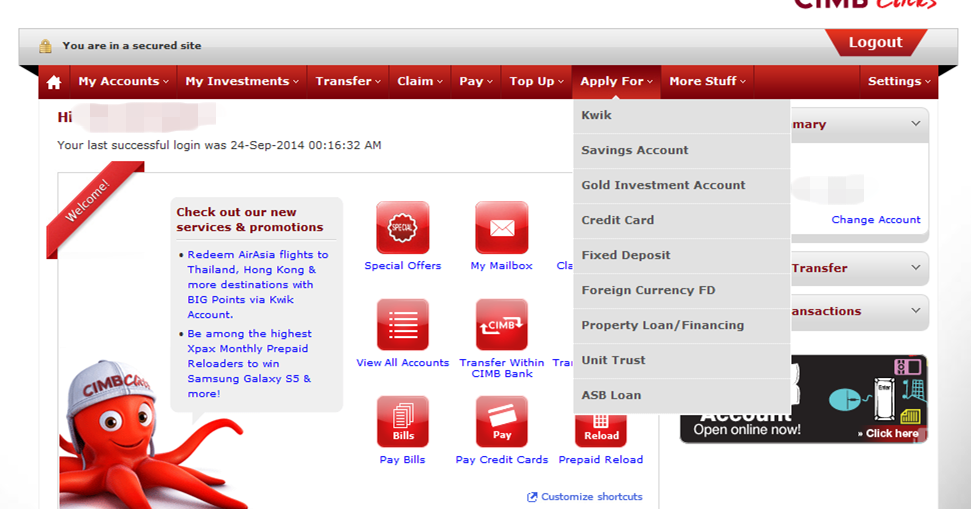This screenshot has width=971, height=509.
Task: Click the Special Offers text link
Action: point(403,266)
